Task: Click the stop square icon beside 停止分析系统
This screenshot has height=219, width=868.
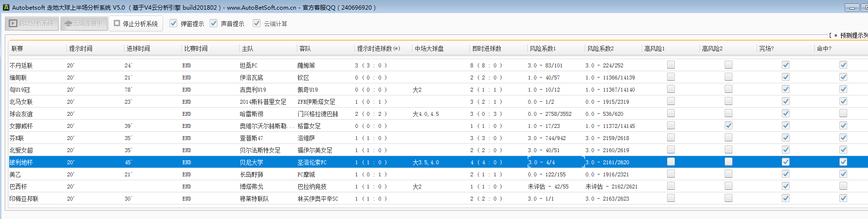Action: pos(117,23)
